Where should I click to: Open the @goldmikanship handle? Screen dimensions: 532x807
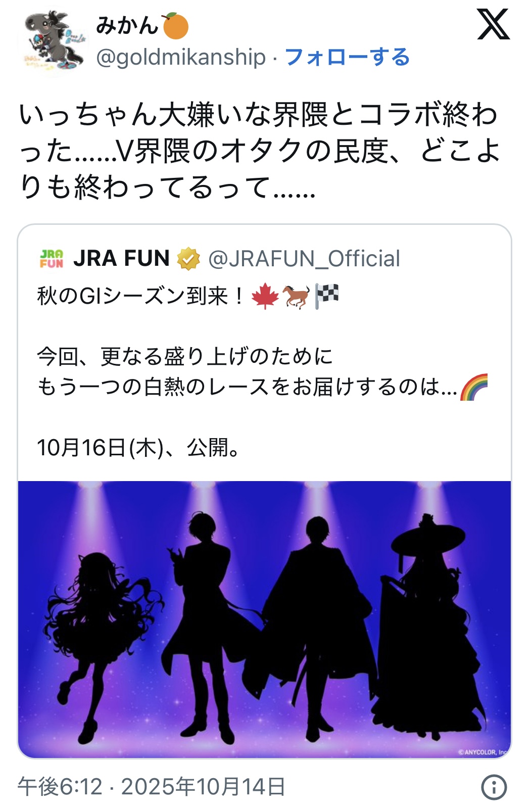point(181,57)
